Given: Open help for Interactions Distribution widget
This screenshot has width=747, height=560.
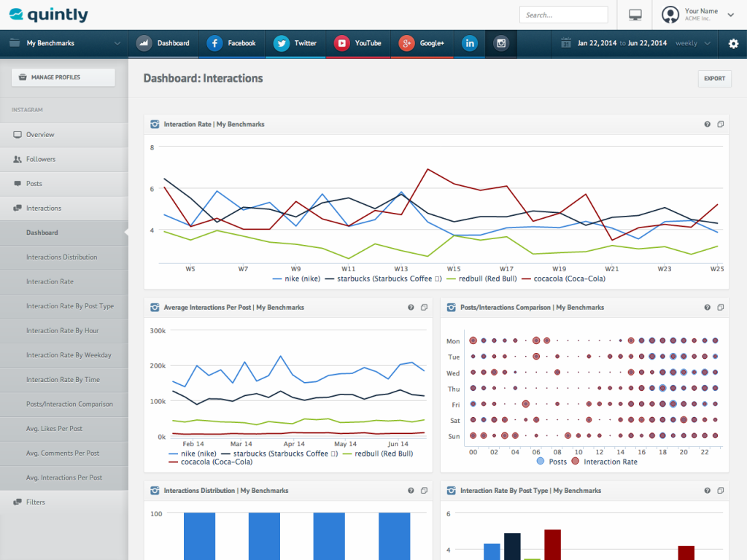Looking at the screenshot, I should pos(411,491).
